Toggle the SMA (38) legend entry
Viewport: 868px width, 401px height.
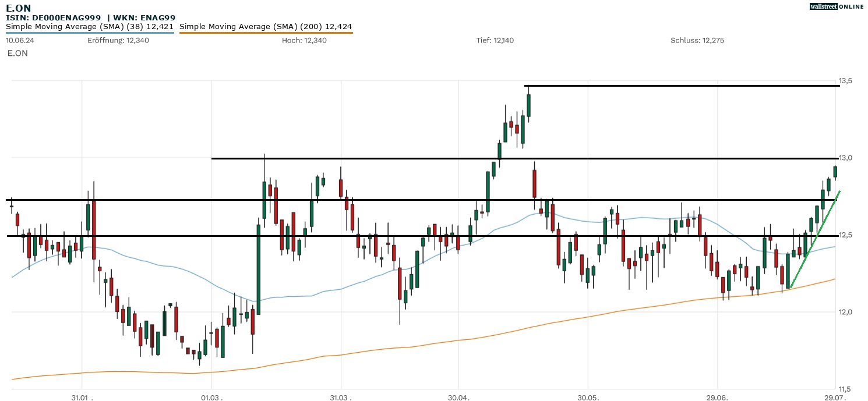pyautogui.click(x=90, y=27)
